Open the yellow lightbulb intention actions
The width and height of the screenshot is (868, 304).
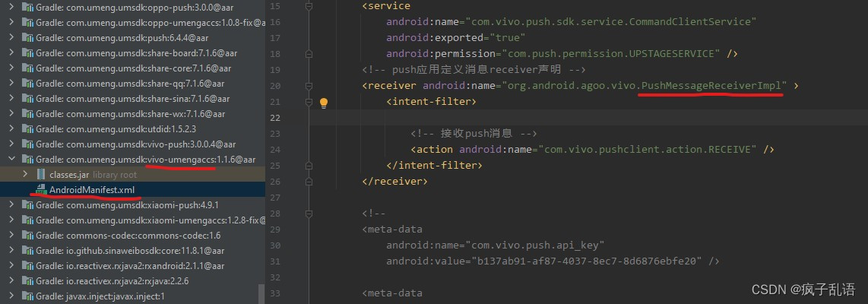pyautogui.click(x=324, y=103)
